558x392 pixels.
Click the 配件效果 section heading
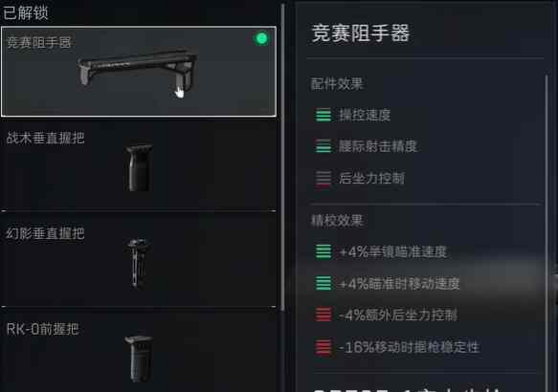tap(337, 84)
